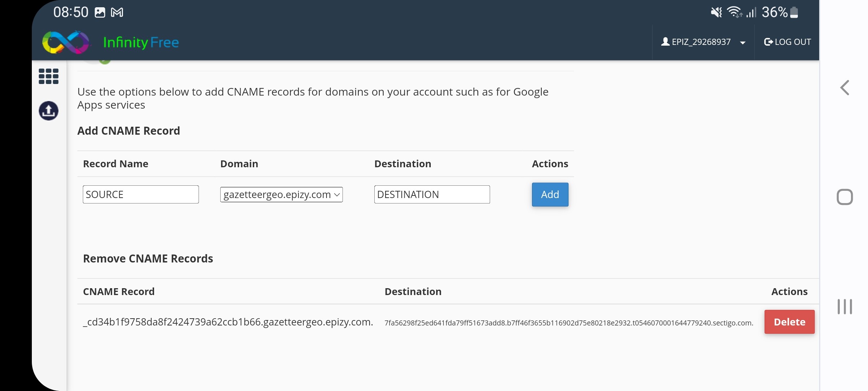Image resolution: width=868 pixels, height=391 pixels.
Task: Select the sectigo.com destination value text
Action: [569, 323]
